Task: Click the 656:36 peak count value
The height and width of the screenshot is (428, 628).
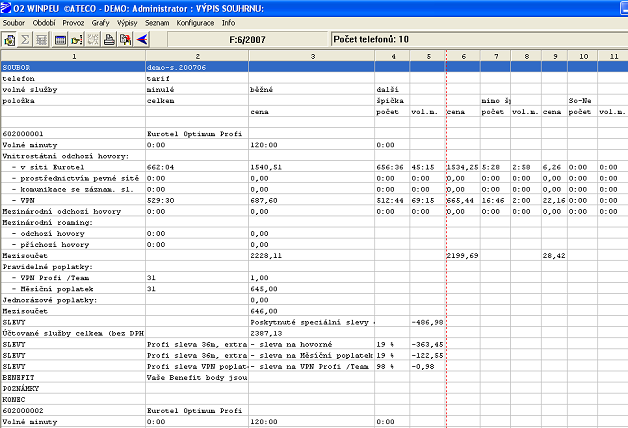Action: pyautogui.click(x=390, y=167)
